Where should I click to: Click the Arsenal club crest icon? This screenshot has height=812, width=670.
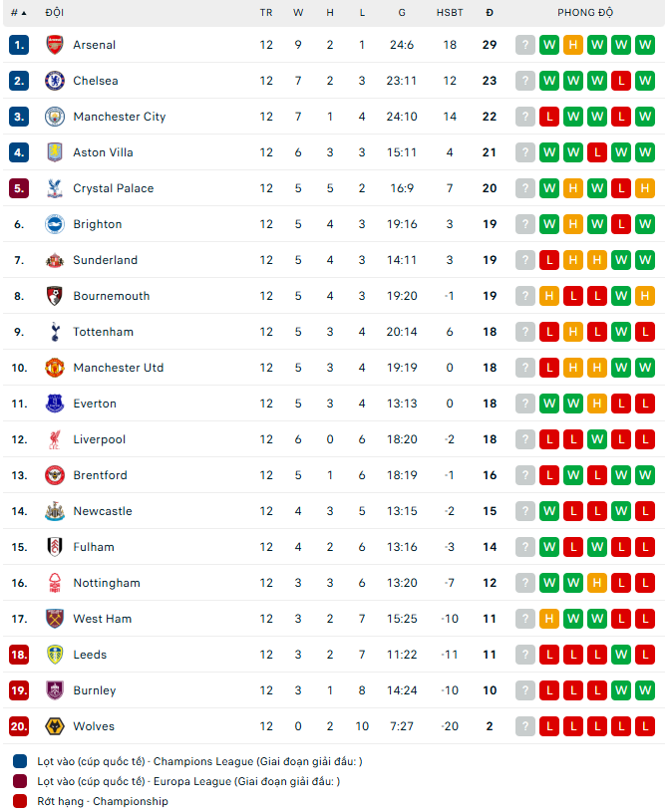(x=55, y=45)
